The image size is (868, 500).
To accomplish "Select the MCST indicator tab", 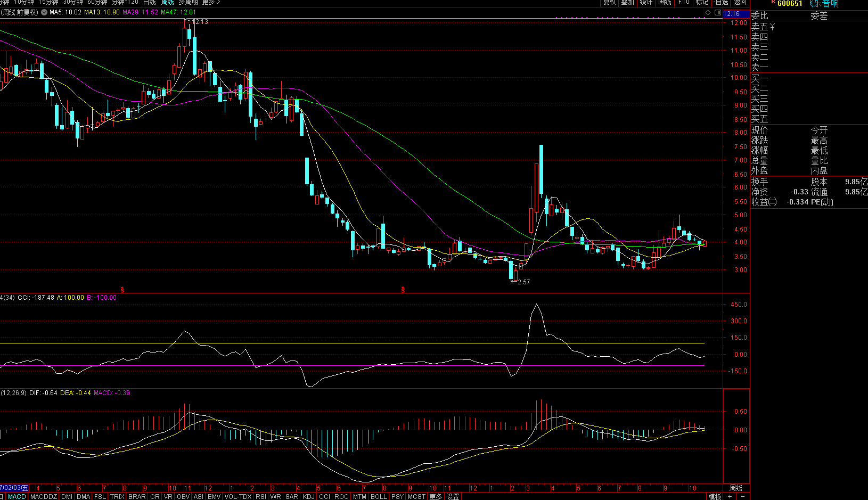I will (416, 496).
